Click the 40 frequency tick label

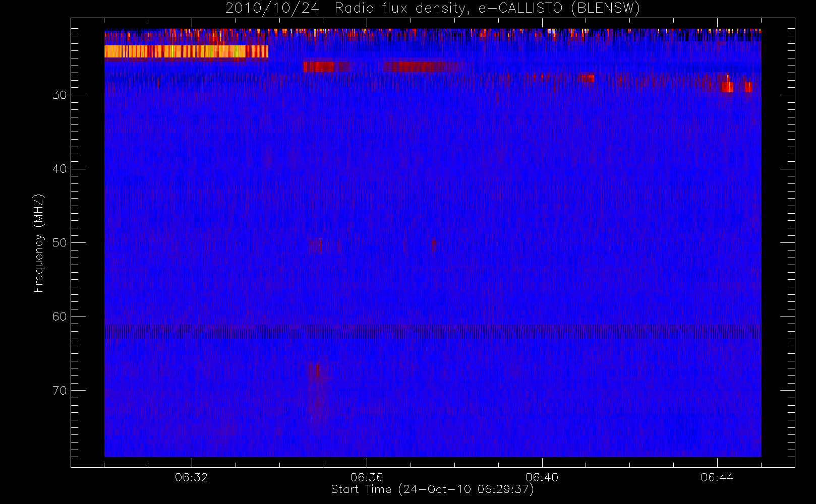(x=60, y=169)
